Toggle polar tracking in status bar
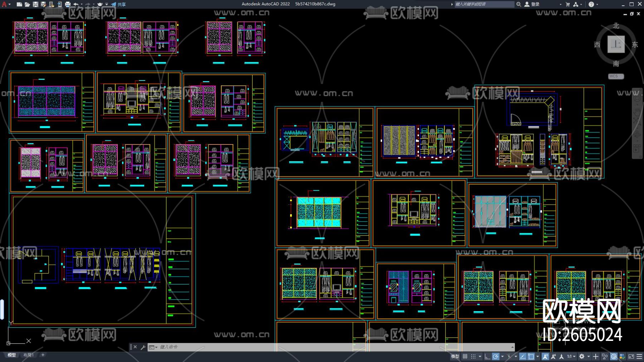 496,356
